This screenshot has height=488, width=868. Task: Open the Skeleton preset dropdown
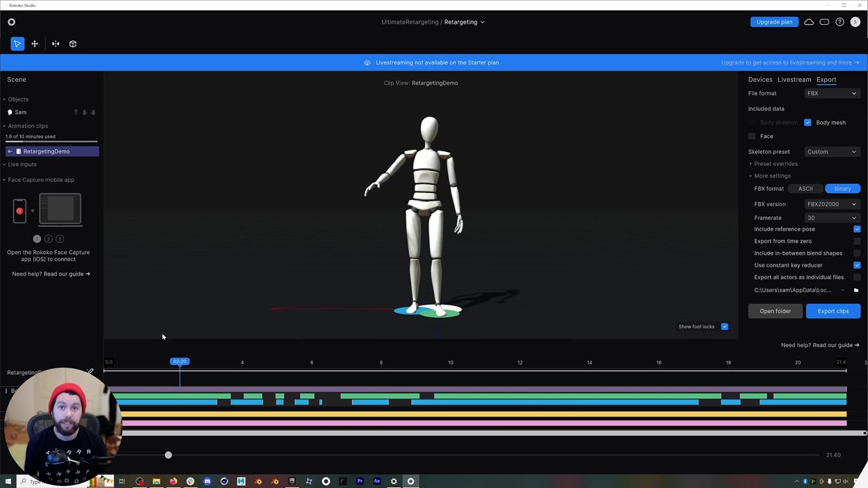[x=832, y=151]
